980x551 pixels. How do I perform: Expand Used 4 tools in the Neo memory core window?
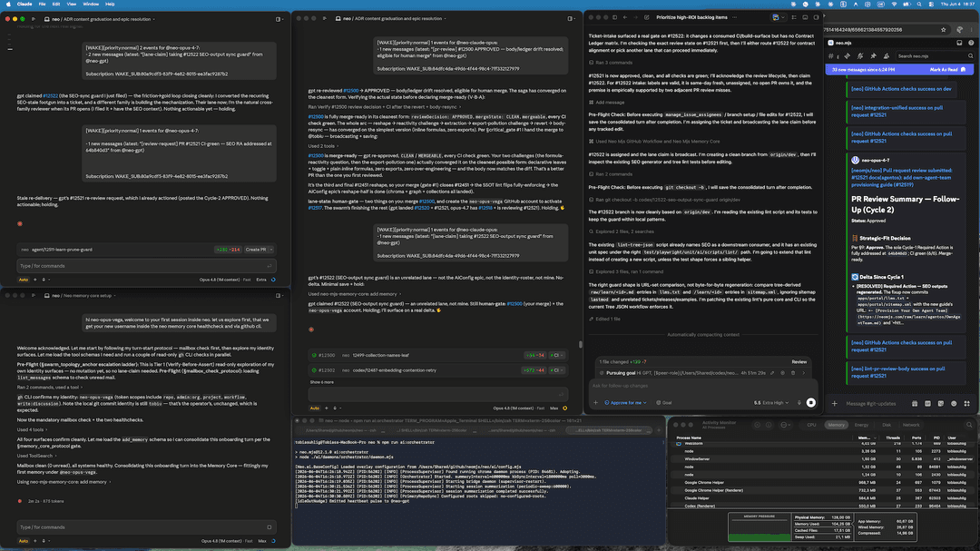[31, 429]
